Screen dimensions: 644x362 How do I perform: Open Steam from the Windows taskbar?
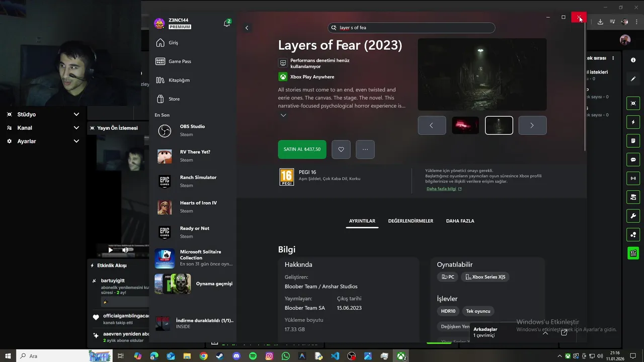tap(220, 356)
